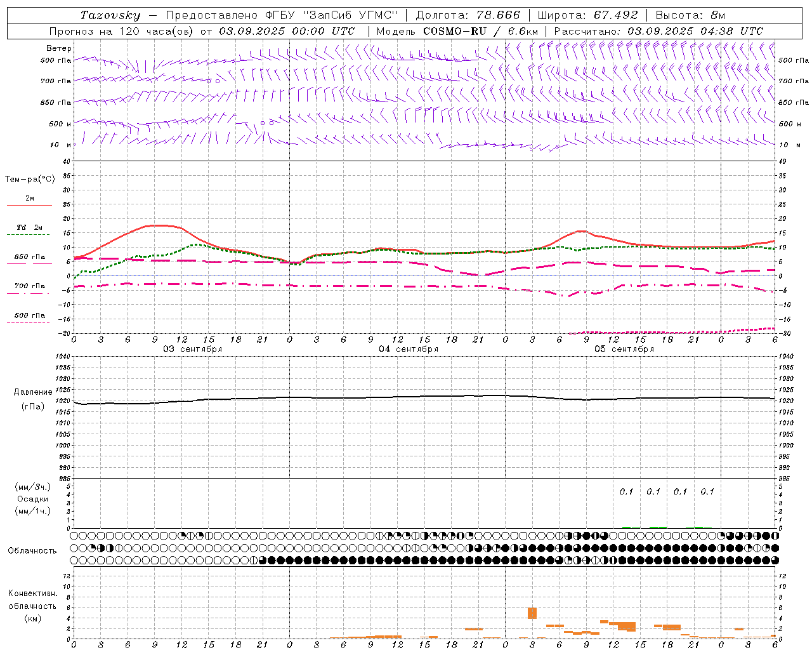Click the tallest orange convective bar reaching 6 km

point(532,613)
